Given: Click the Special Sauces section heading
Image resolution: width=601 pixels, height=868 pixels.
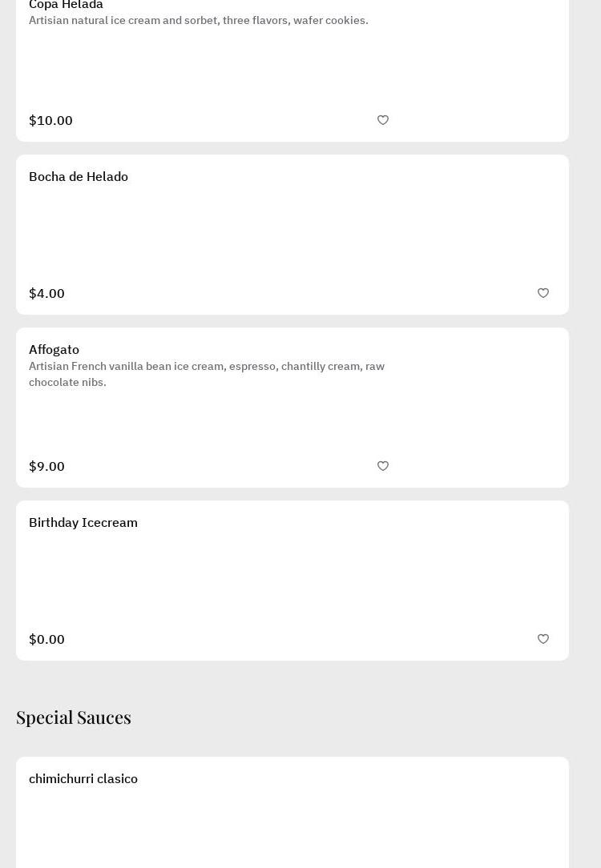Looking at the screenshot, I should [x=74, y=717].
